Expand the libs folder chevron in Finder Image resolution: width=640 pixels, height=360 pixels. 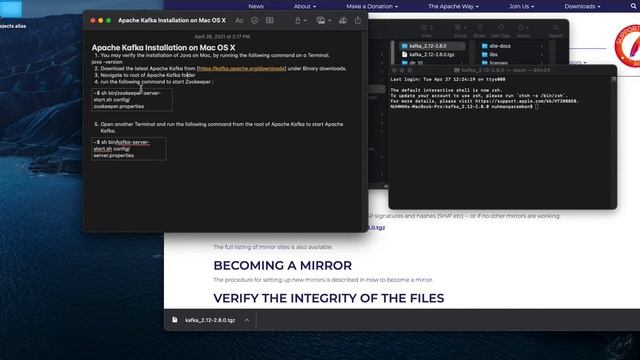(x=542, y=54)
